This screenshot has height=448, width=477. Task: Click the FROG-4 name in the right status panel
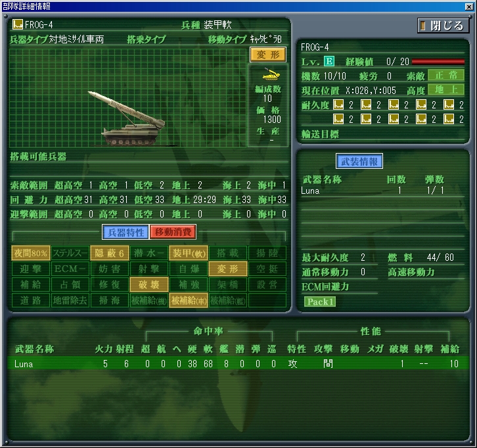pos(315,47)
